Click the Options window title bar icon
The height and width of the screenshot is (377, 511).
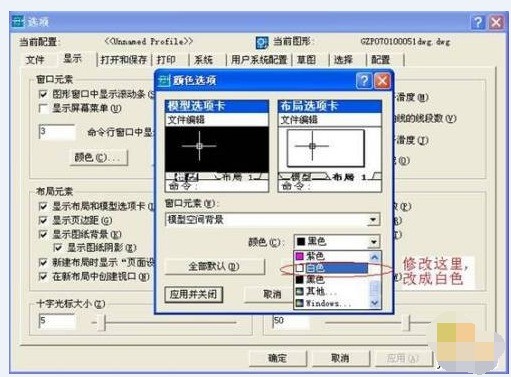(x=18, y=21)
